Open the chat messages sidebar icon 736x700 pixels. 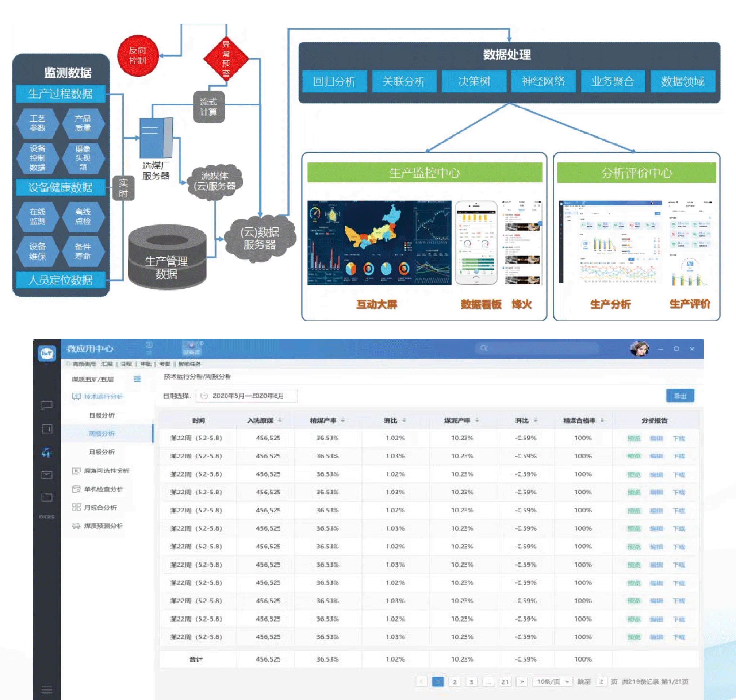click(47, 405)
